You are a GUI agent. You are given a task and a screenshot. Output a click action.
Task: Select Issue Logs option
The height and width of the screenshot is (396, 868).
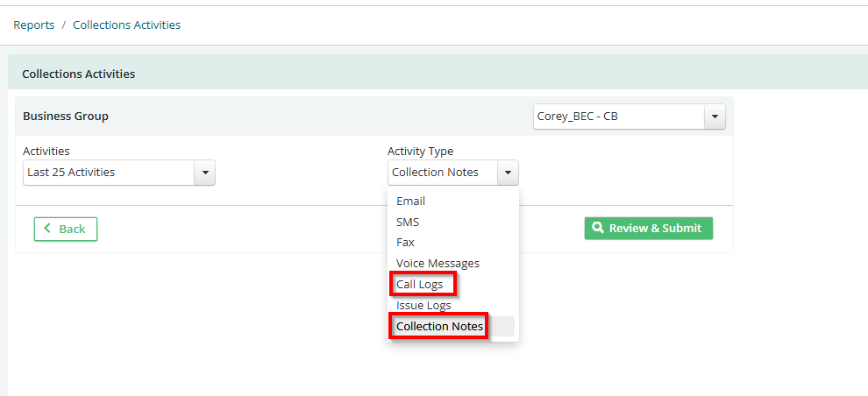(x=423, y=305)
